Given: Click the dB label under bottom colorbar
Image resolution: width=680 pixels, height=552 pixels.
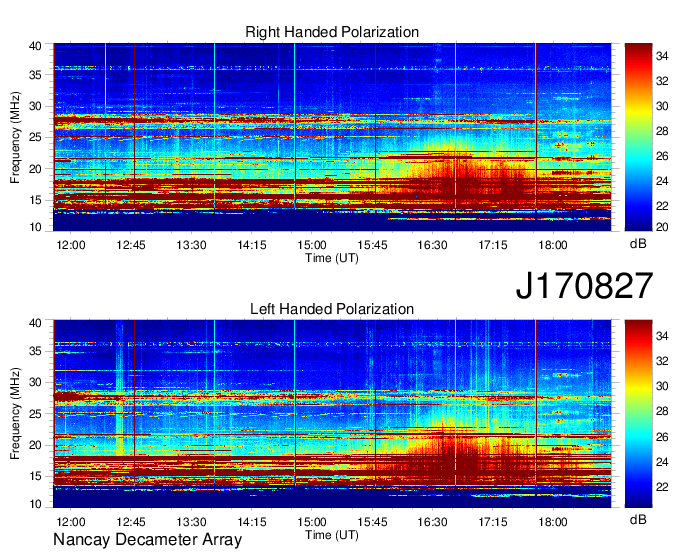Looking at the screenshot, I should [x=638, y=519].
